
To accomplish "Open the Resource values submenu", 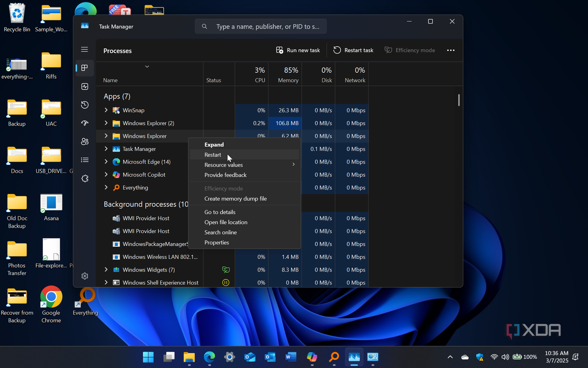I will click(244, 165).
